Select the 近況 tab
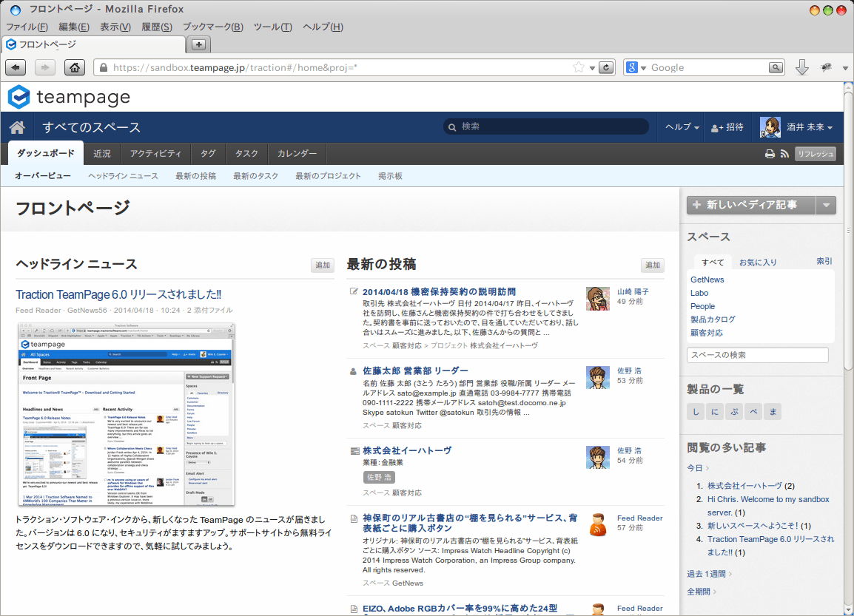Screen dimensions: 854x616 click(x=102, y=154)
